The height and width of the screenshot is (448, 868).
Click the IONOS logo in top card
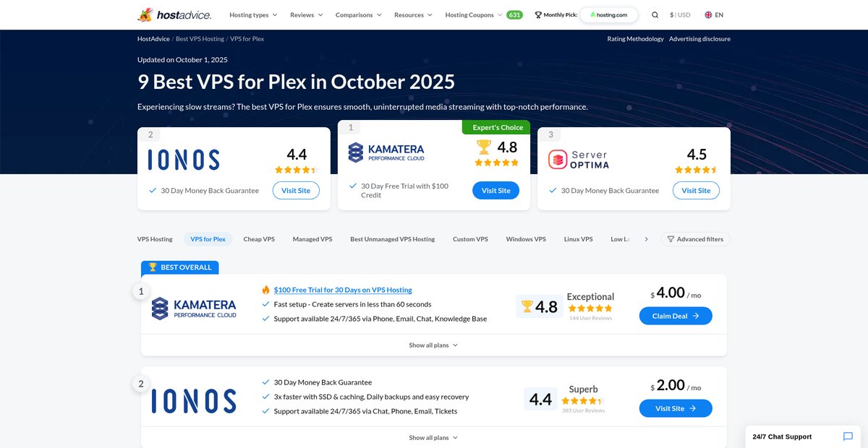click(x=184, y=160)
